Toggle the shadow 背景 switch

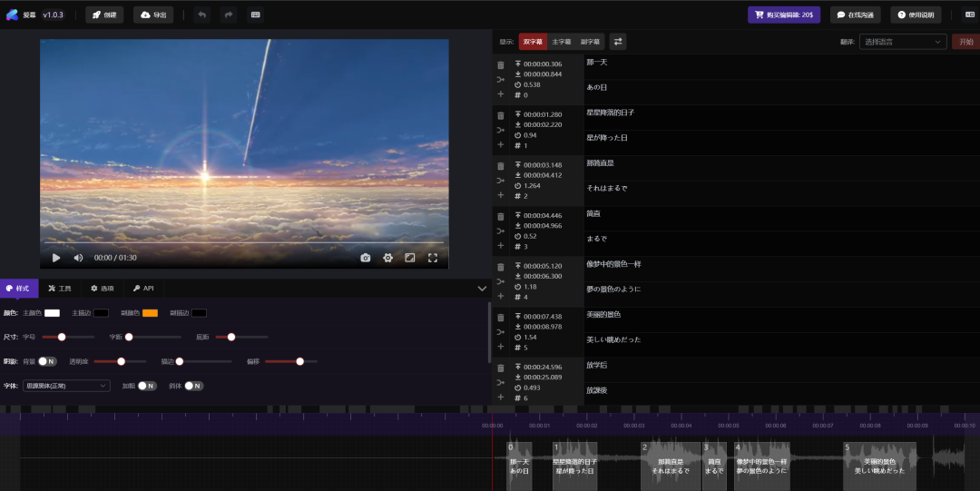point(47,361)
